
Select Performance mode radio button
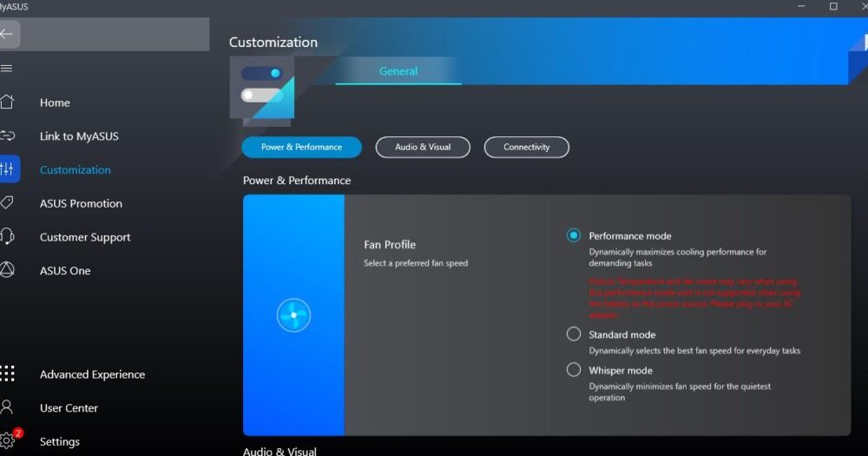tap(573, 235)
